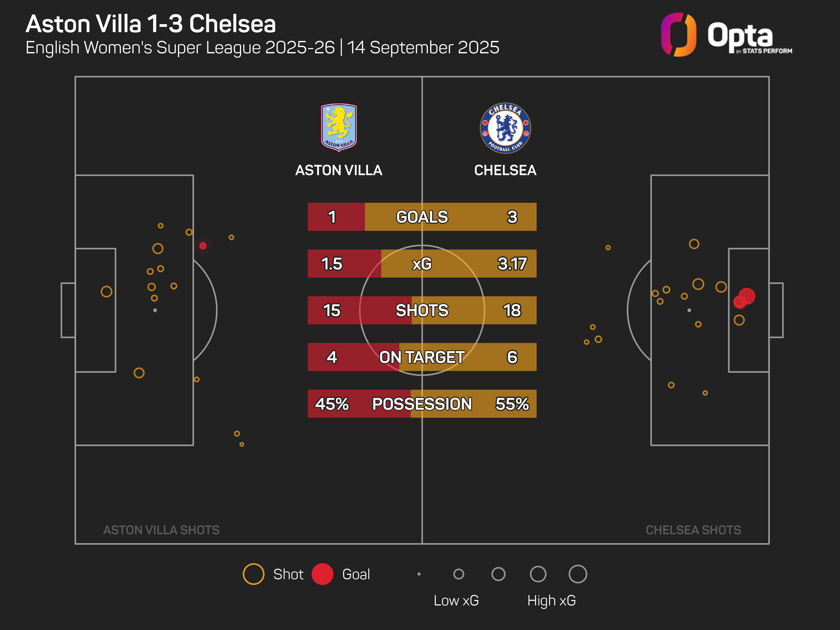Click Aston Villa shot inside the six-yard box

(x=106, y=292)
